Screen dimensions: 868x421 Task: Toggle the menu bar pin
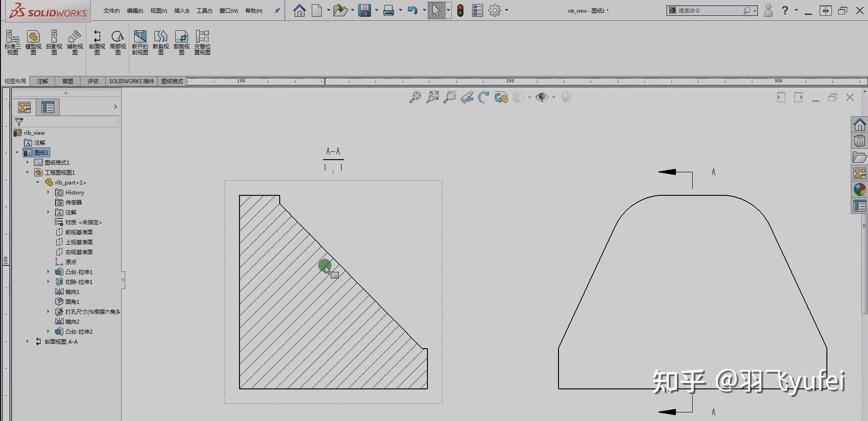(277, 10)
